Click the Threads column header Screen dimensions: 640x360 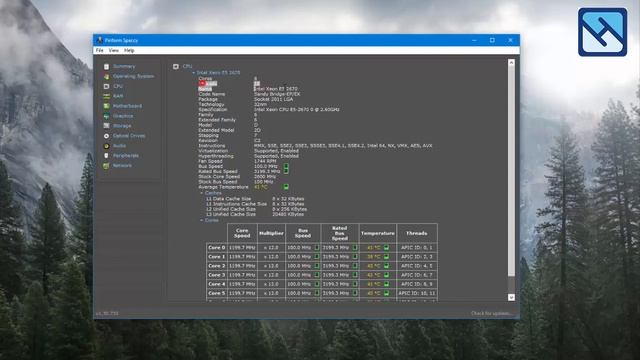417,233
